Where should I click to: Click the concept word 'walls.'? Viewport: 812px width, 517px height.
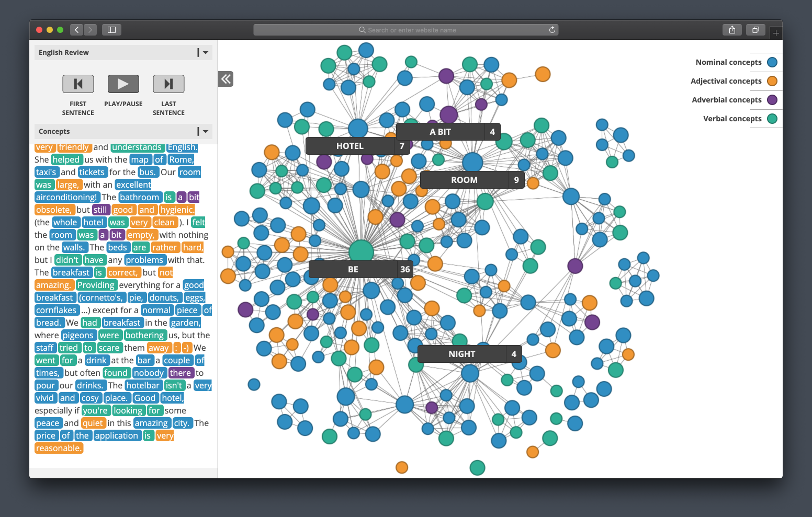pyautogui.click(x=74, y=247)
